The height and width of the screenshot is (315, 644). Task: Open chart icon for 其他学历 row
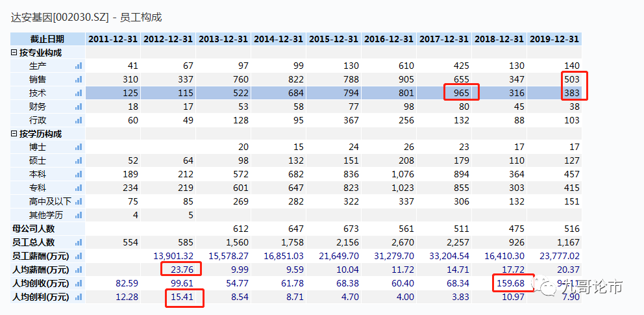(x=79, y=215)
